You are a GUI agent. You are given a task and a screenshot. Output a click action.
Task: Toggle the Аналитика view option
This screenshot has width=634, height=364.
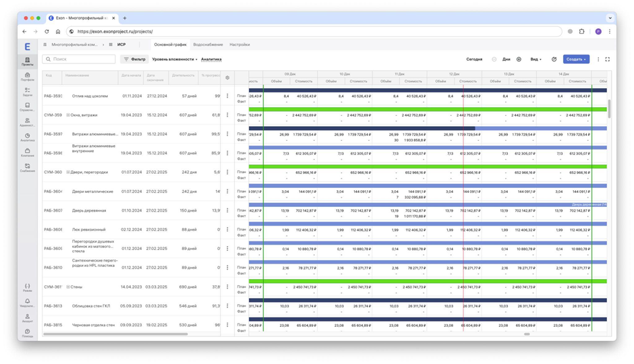211,59
